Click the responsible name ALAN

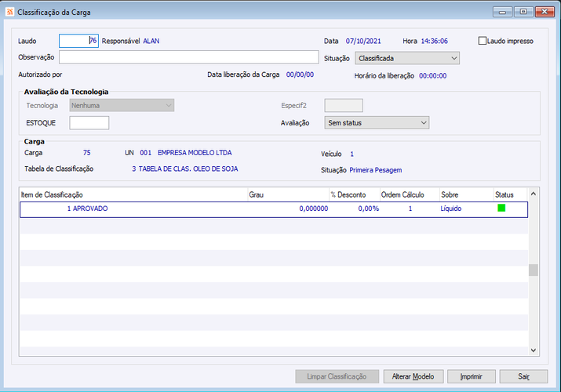click(x=151, y=41)
